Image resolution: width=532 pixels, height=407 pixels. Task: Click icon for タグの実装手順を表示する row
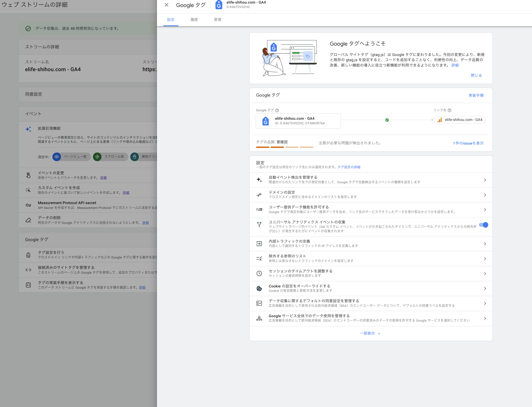[x=28, y=285]
